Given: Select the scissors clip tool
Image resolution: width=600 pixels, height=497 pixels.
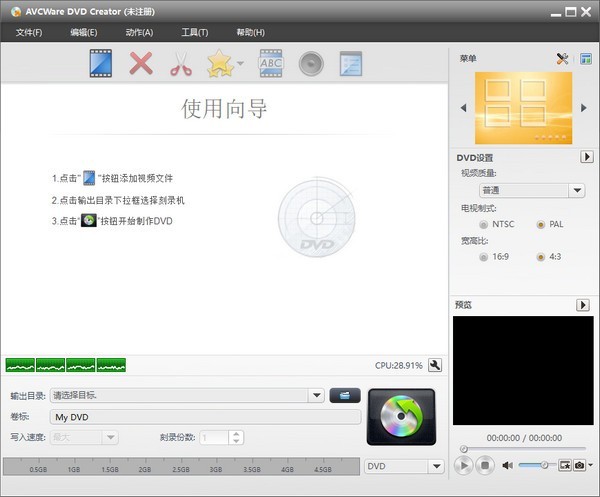Looking at the screenshot, I should (181, 64).
